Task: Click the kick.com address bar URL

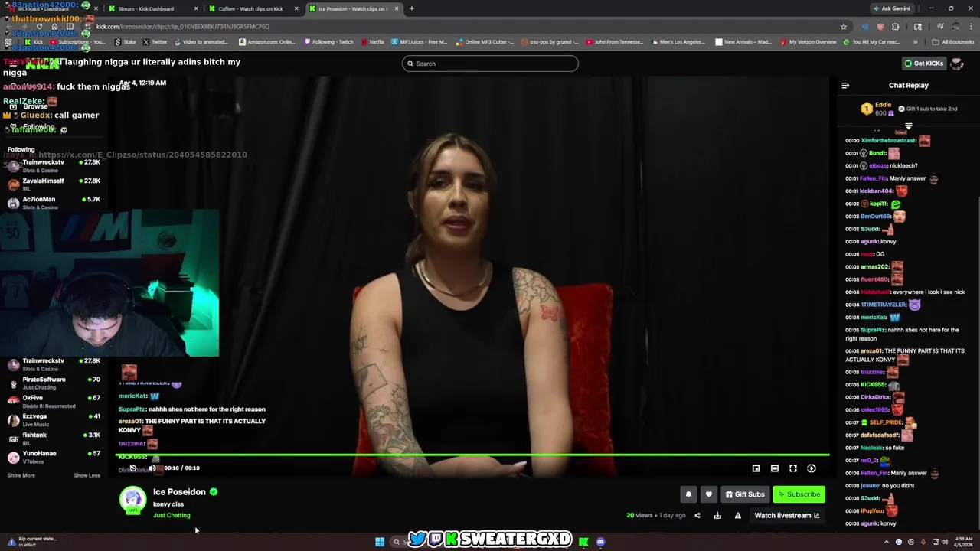Action: tap(182, 27)
